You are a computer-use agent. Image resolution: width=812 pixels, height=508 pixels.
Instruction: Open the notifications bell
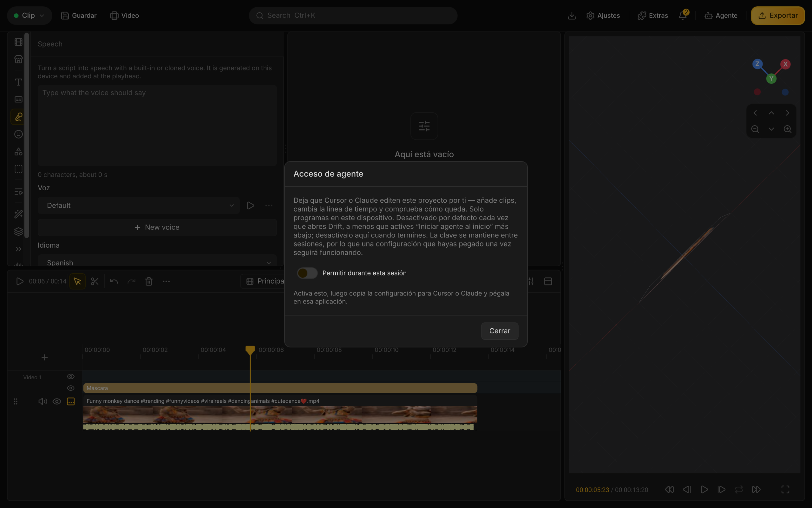[683, 16]
